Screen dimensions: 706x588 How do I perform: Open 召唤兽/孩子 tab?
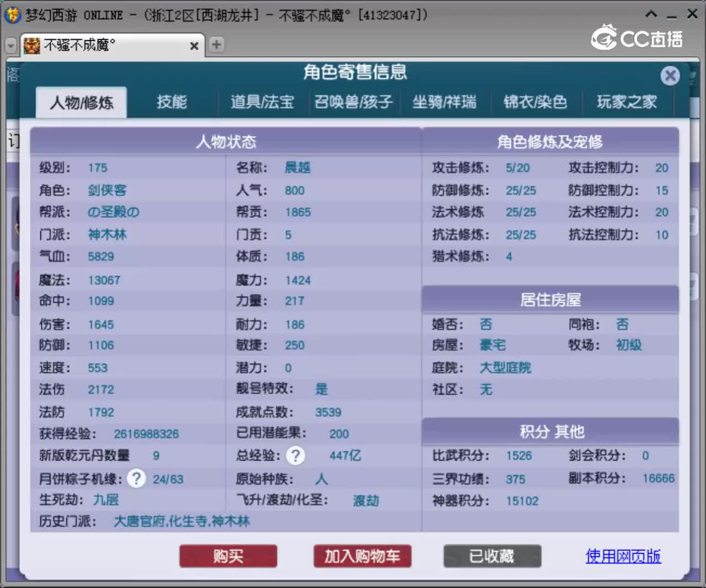(x=353, y=102)
